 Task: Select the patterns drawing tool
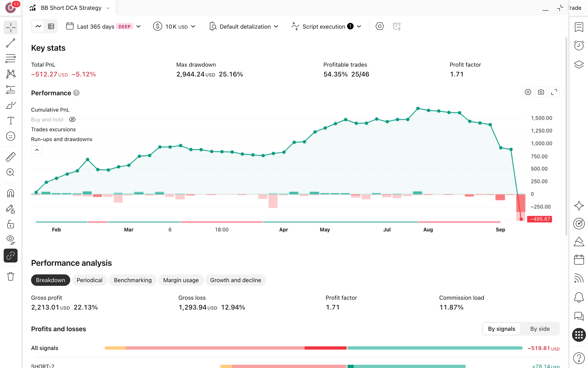10,74
